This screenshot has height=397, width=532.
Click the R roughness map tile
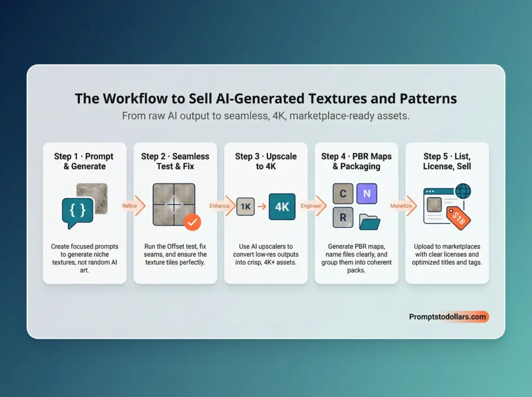343,218
